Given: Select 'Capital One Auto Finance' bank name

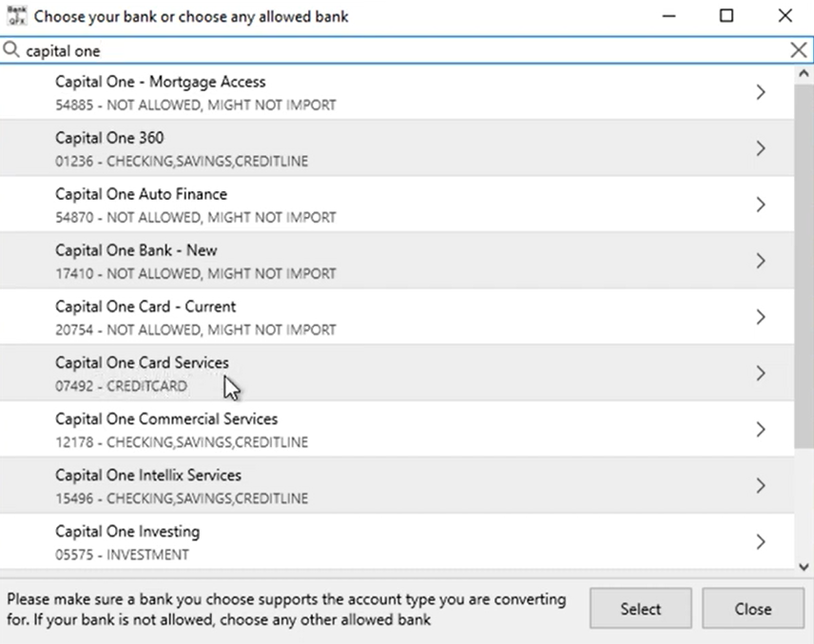Looking at the screenshot, I should pos(141,194).
